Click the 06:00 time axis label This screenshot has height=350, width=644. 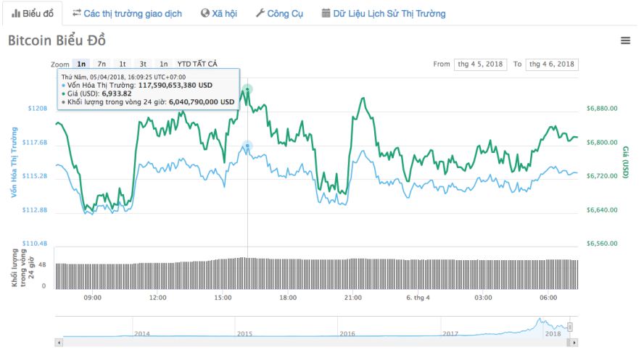point(548,298)
